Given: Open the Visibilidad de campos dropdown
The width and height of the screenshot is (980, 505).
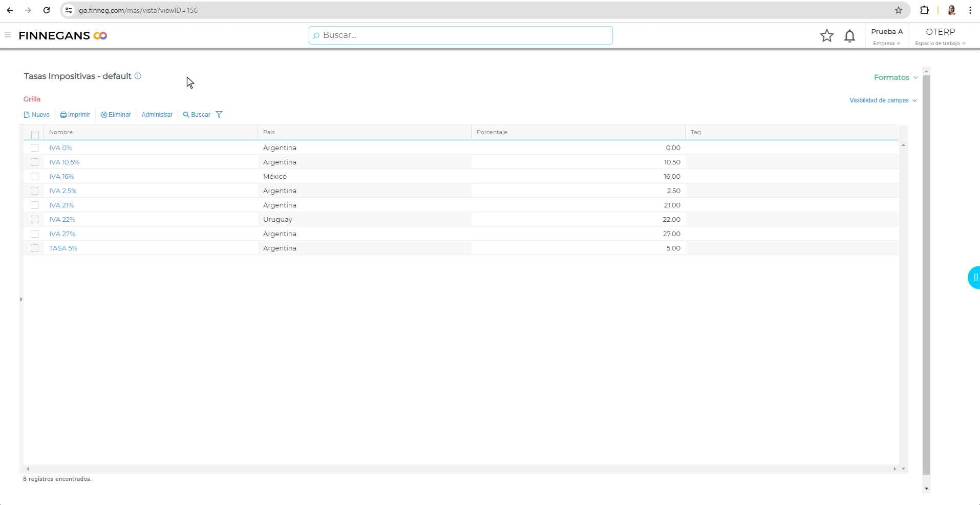Looking at the screenshot, I should (883, 100).
